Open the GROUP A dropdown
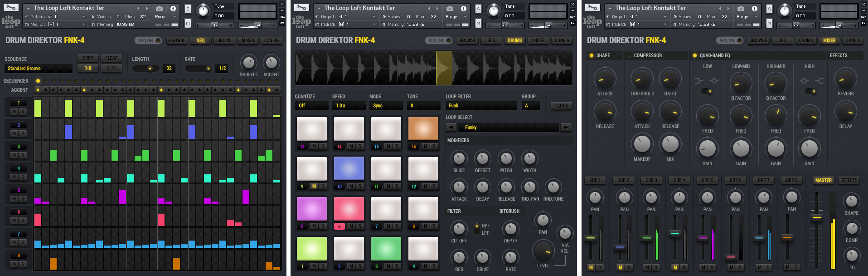868x276 pixels. pyautogui.click(x=530, y=106)
